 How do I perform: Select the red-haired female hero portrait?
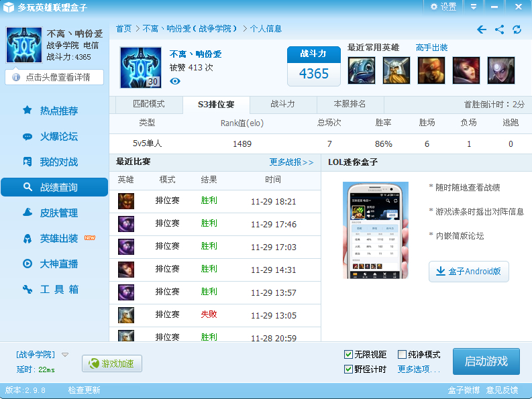pos(466,70)
